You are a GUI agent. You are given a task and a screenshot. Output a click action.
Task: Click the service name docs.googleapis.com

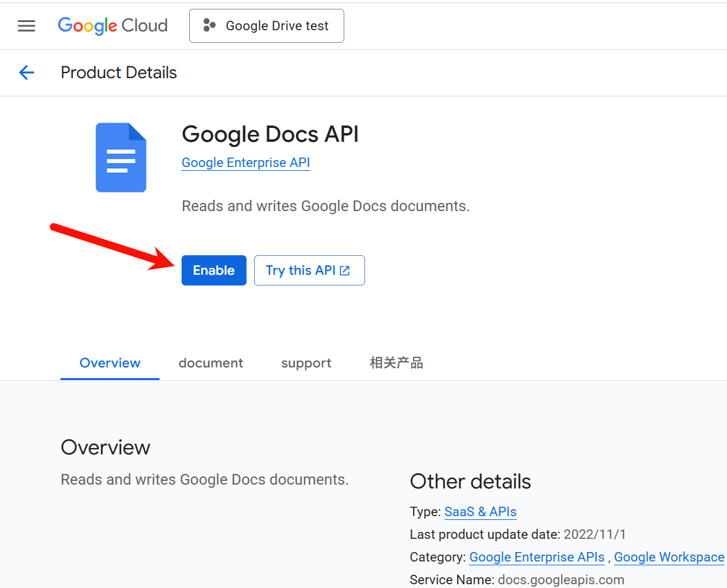(x=561, y=580)
